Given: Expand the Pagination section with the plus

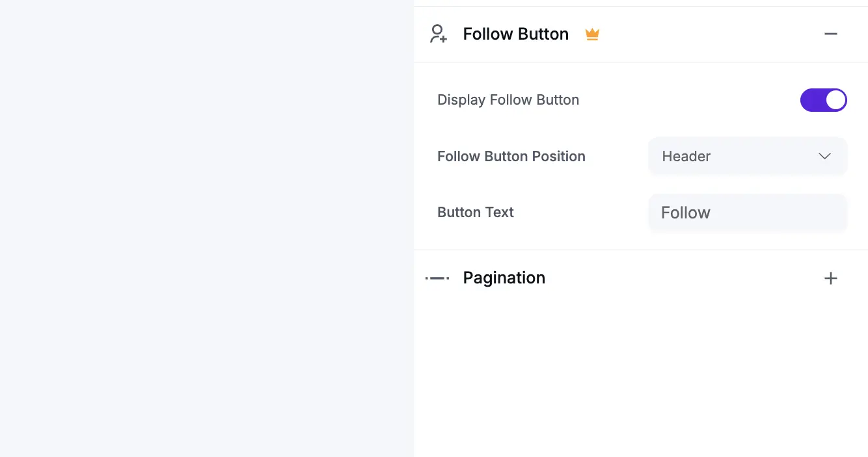Looking at the screenshot, I should pyautogui.click(x=831, y=278).
